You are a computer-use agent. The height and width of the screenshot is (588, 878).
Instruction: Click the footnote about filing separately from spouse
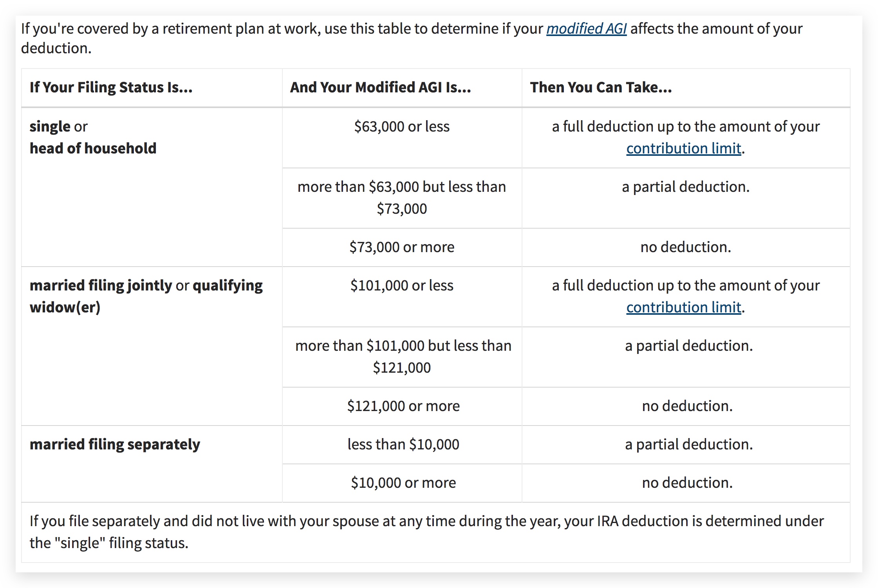click(x=427, y=532)
